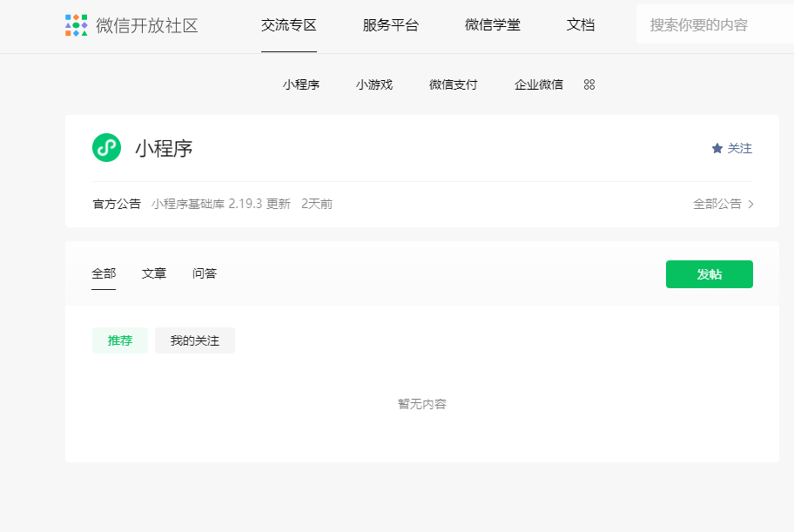The width and height of the screenshot is (794, 532).
Task: Open the 微信开放社区 home title
Action: pyautogui.click(x=147, y=25)
